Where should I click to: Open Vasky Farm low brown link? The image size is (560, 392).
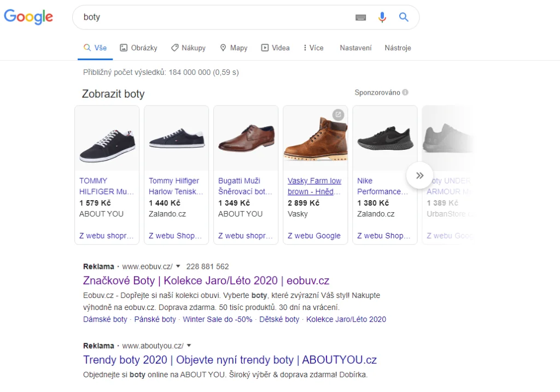coord(314,186)
